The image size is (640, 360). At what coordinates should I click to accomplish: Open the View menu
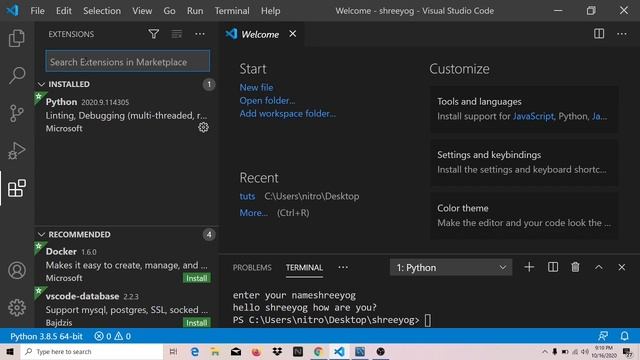(142, 11)
